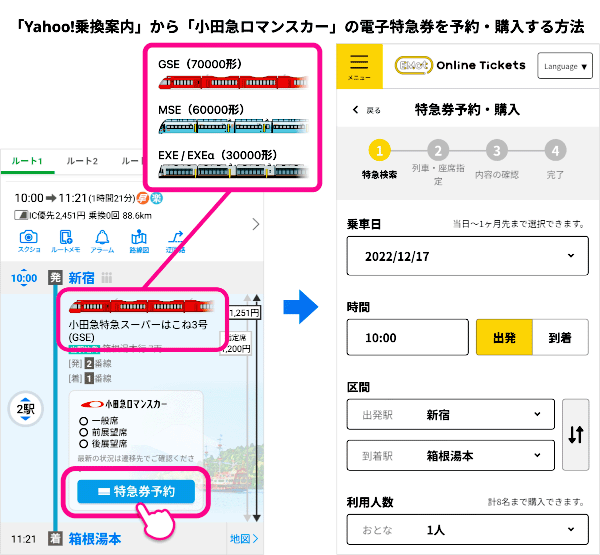The height and width of the screenshot is (555, 600).
Task: Click the 箱根湯本 station link
Action: 95,539
